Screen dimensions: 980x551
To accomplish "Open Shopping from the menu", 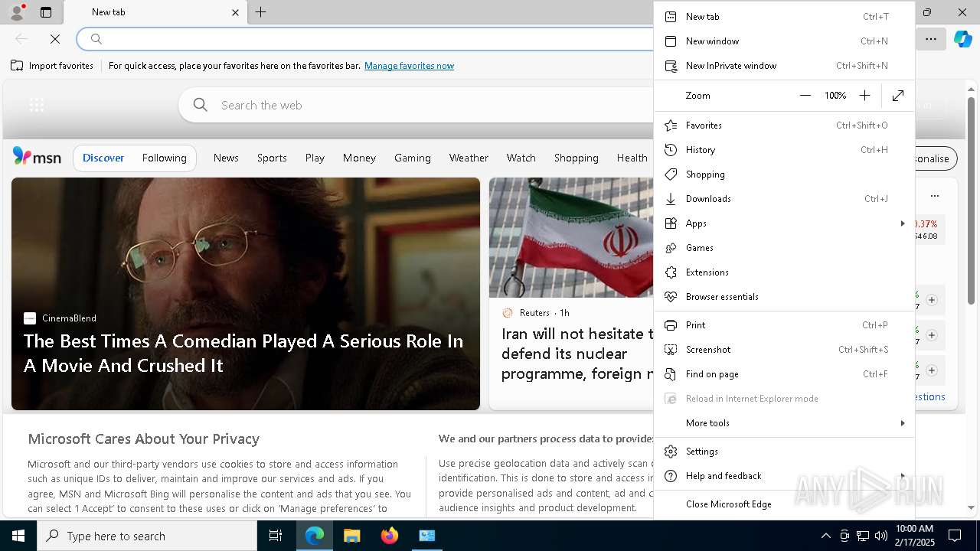I will click(784, 174).
